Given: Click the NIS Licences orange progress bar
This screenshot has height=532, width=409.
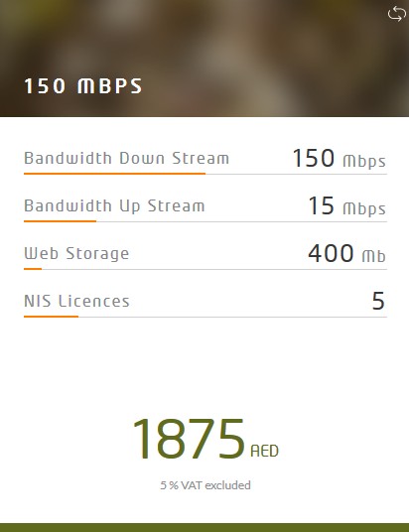Looking at the screenshot, I should click(51, 317).
